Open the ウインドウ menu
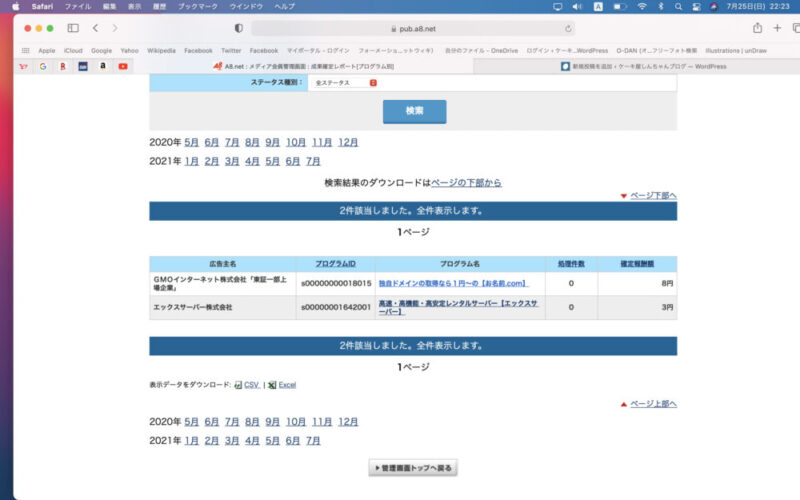This screenshot has width=800, height=500. coord(246,7)
